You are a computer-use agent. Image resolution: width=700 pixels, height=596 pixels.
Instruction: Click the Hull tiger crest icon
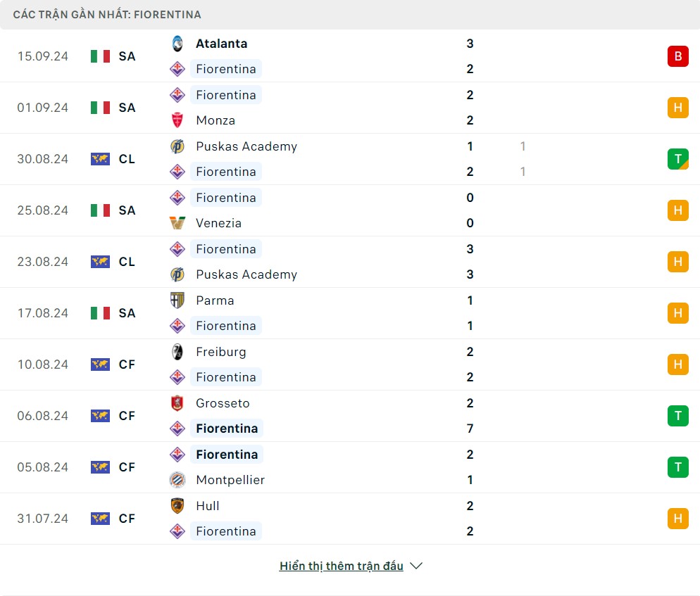point(177,506)
